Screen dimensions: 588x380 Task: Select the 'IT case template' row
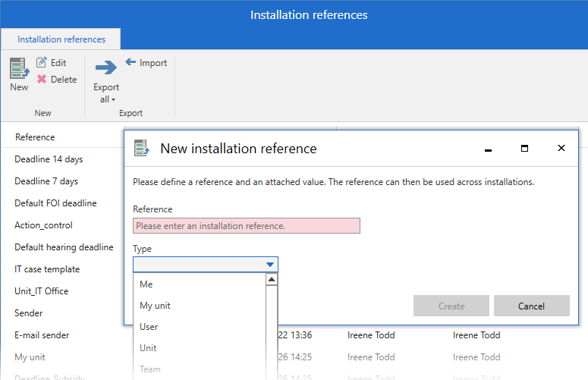coord(47,269)
